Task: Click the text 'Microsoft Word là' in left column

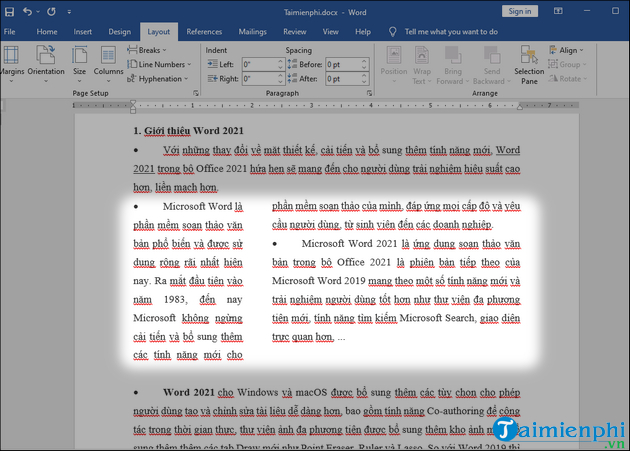Action: tap(202, 206)
